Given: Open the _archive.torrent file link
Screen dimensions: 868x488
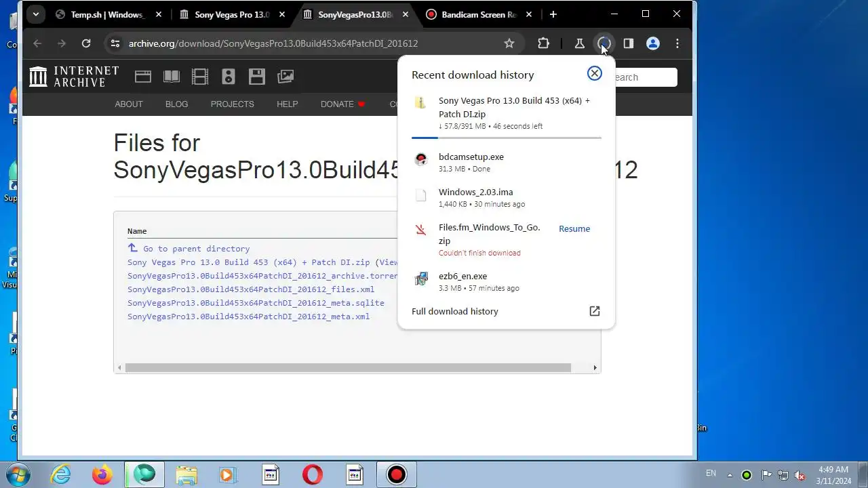Looking at the screenshot, I should (x=262, y=276).
